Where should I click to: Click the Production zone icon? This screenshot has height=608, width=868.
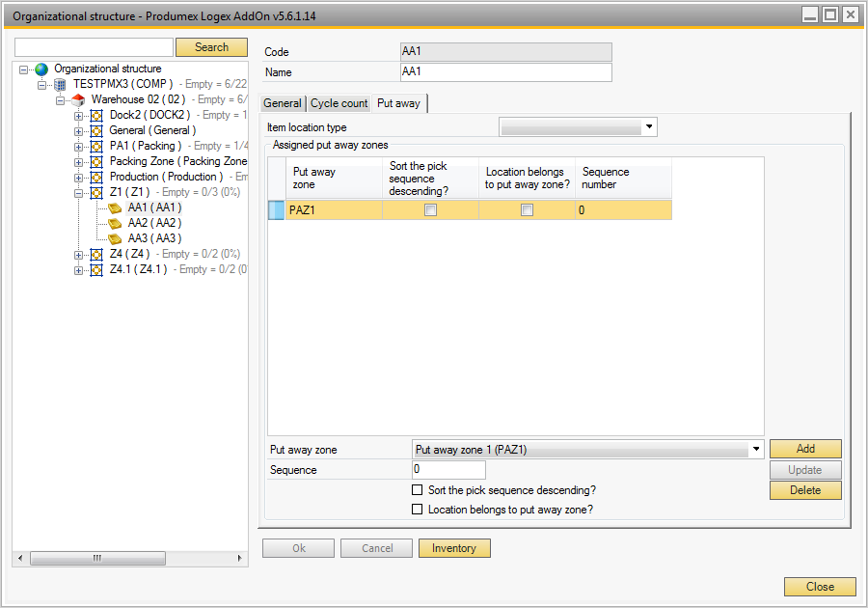point(96,178)
